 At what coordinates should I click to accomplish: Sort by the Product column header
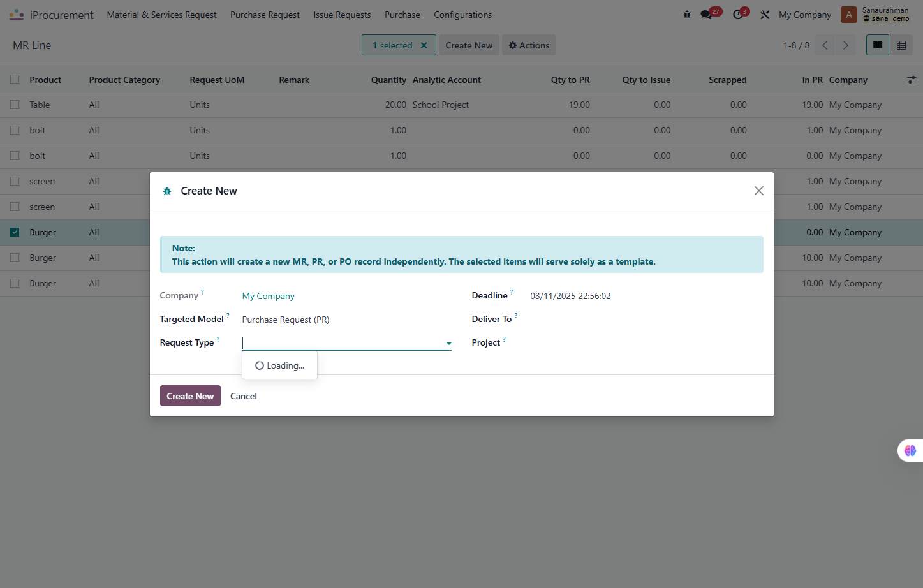(x=45, y=80)
